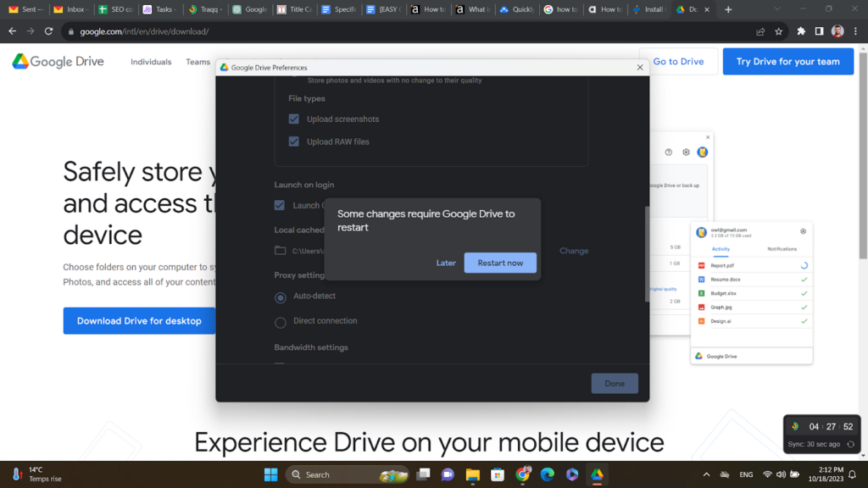
Task: Click the Google Drive icon in the taskbar
Action: pyautogui.click(x=598, y=474)
